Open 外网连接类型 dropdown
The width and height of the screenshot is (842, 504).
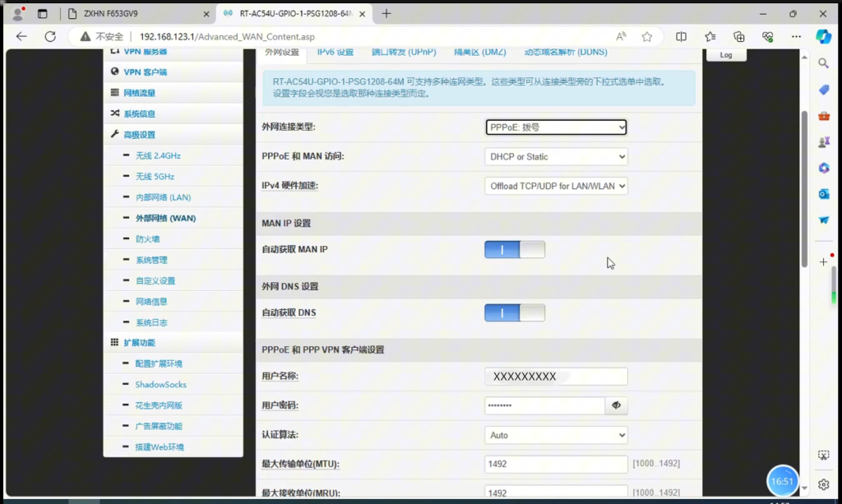pos(556,127)
